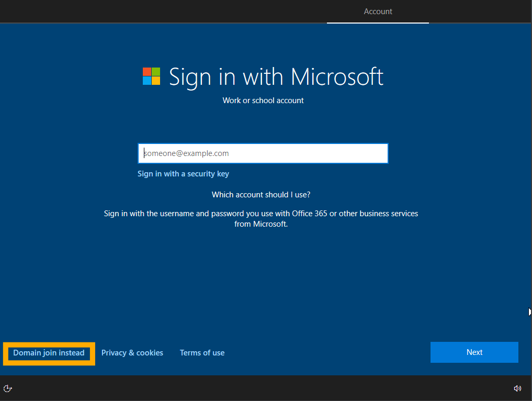Click the 'Sign in with Microsoft' heading
532x401 pixels.
click(276, 77)
